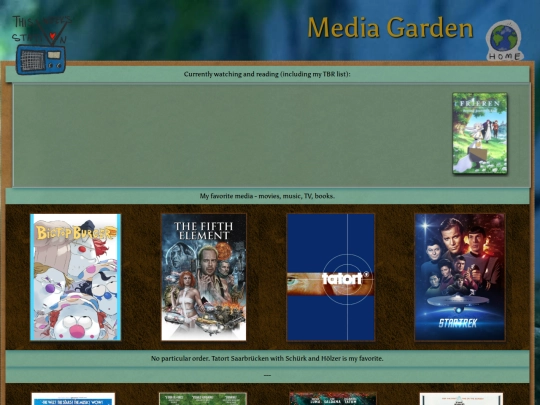The height and width of the screenshot is (405, 540).
Task: Select the Star Trek poster
Action: pos(460,277)
